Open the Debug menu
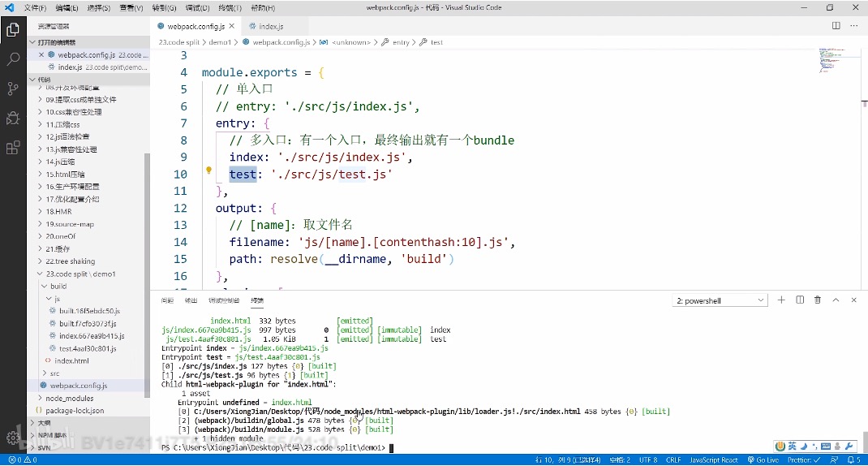Image resolution: width=868 pixels, height=466 pixels. click(198, 8)
